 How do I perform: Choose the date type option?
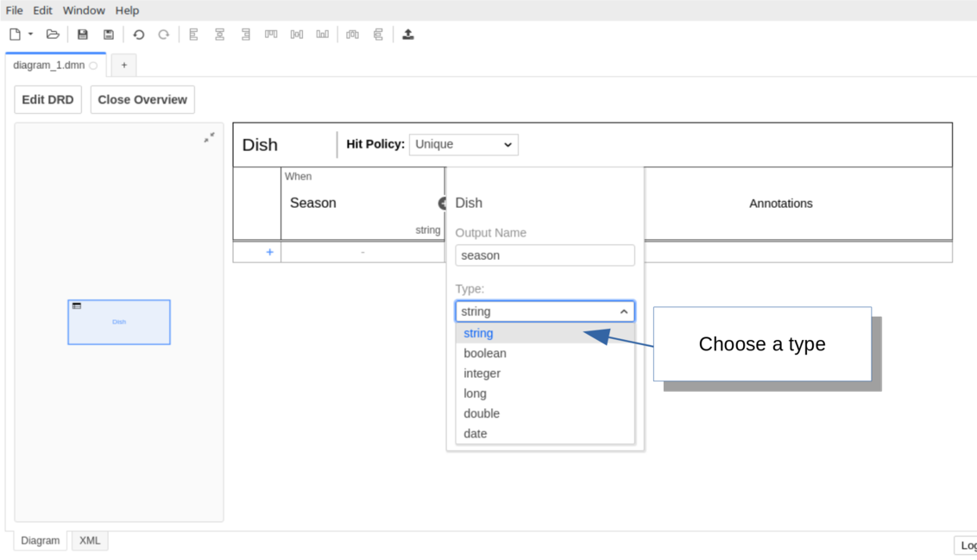(476, 433)
